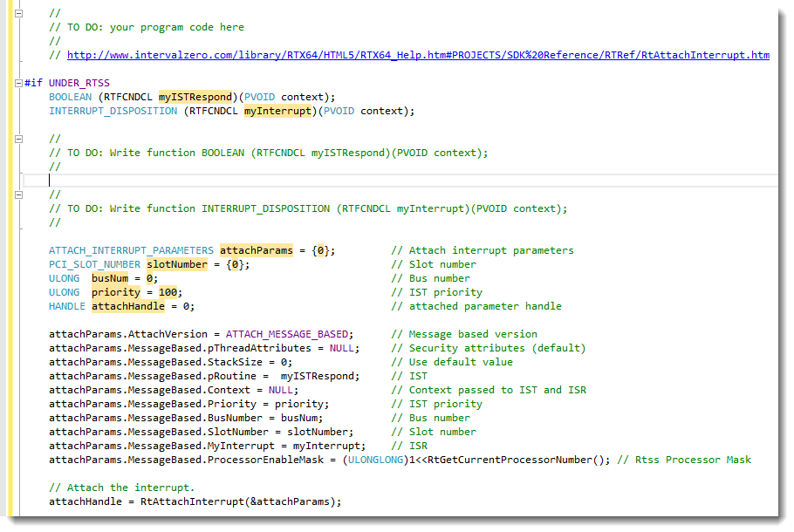Click the "// ISR" comment after MyInterrupt assignment

(x=409, y=446)
